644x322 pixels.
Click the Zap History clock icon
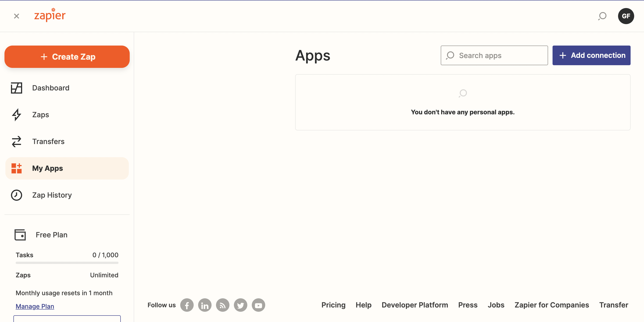17,195
